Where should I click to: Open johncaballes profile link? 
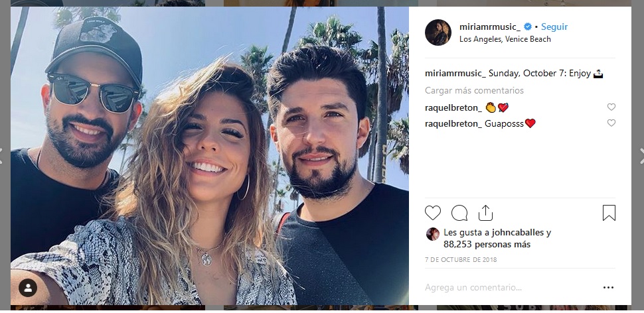pyautogui.click(x=517, y=233)
